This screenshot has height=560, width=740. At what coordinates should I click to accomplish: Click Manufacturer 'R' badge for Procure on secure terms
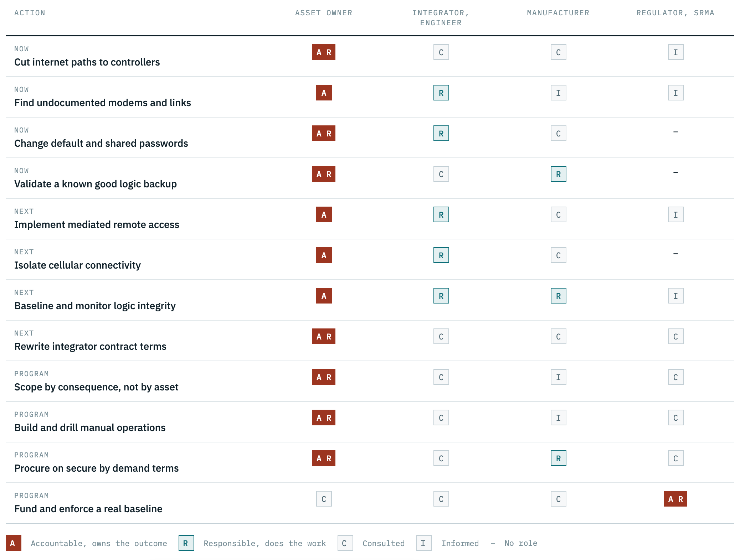(x=558, y=458)
